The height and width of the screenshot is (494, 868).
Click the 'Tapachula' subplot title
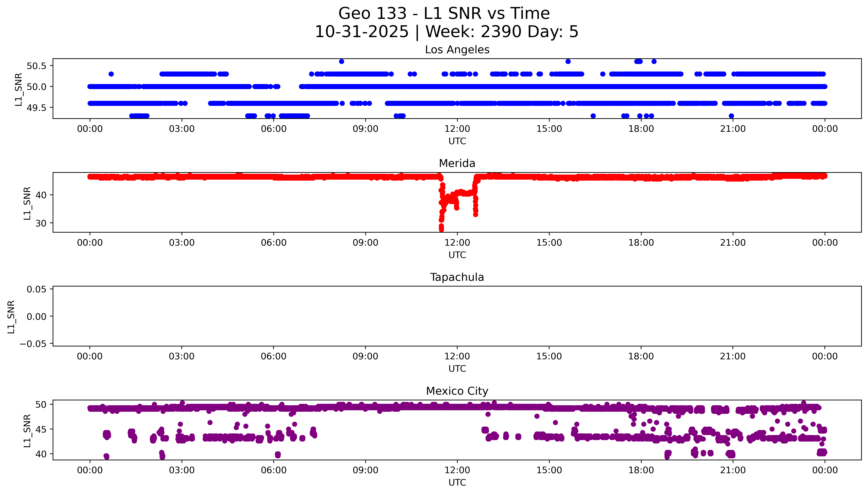(457, 277)
